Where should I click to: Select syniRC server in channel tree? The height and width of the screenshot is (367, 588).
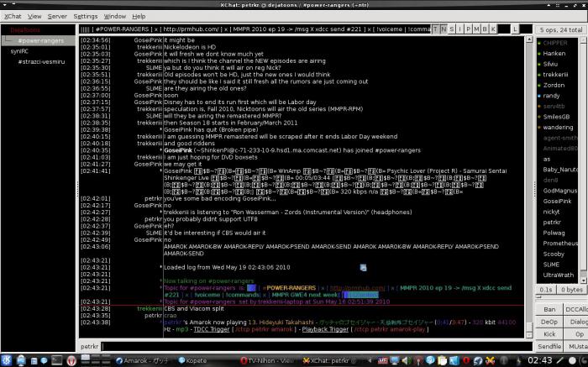[x=19, y=51]
